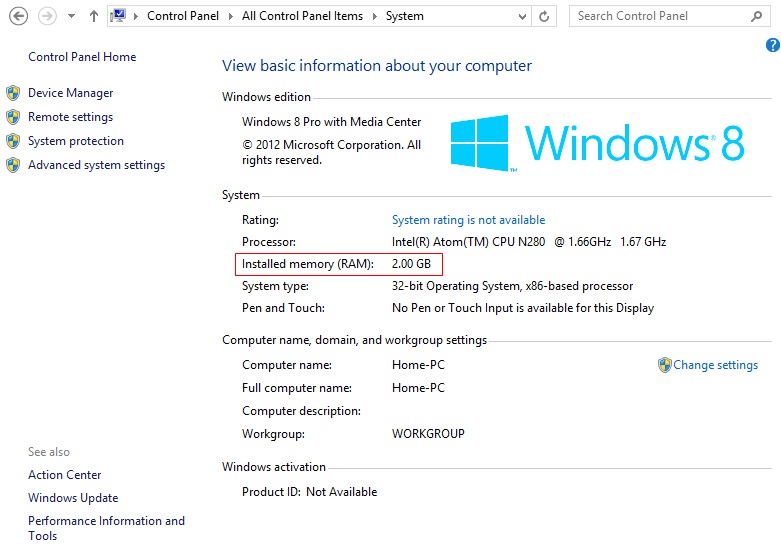Go up one level with Up arrow
781x560 pixels.
click(x=94, y=16)
